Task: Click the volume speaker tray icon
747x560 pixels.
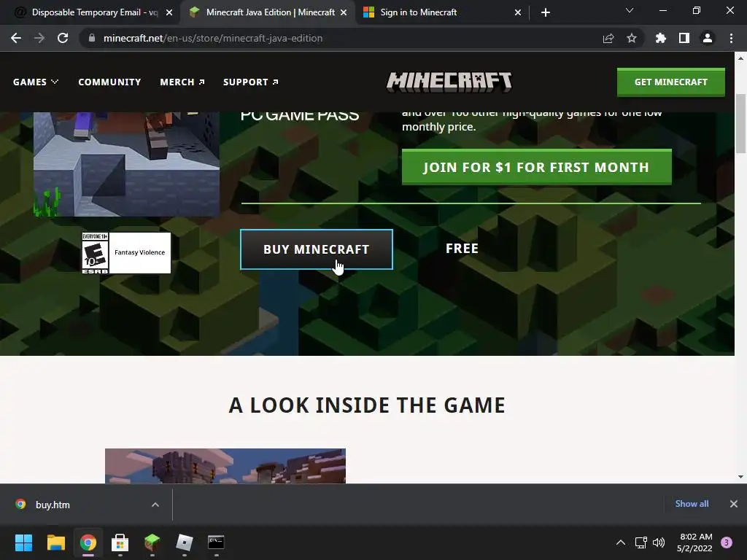Action: (659, 542)
